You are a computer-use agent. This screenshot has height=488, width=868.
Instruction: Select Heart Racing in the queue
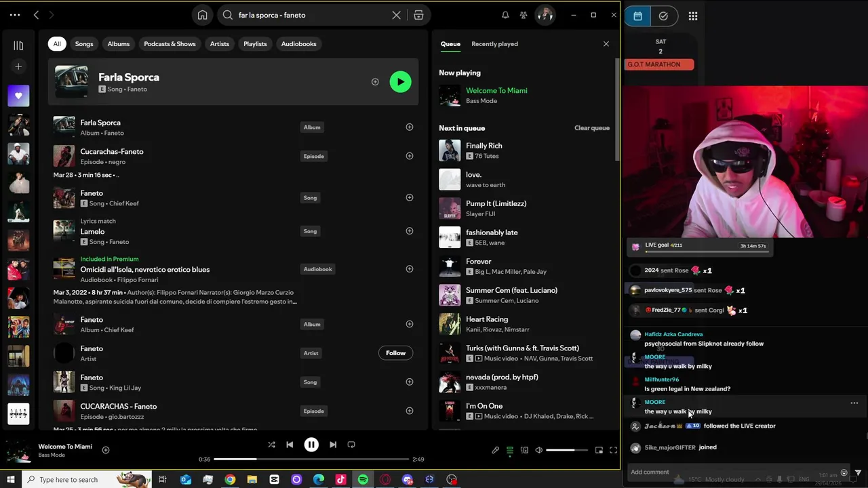(524, 324)
